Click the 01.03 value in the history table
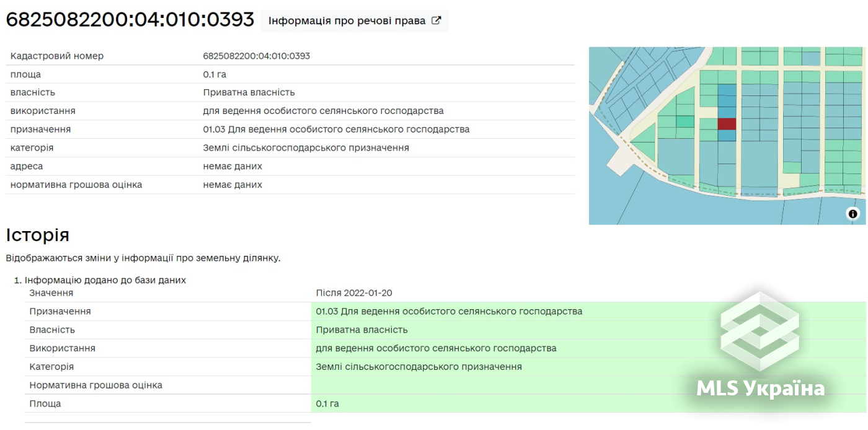Viewport: 868px width, 430px height. tap(449, 311)
